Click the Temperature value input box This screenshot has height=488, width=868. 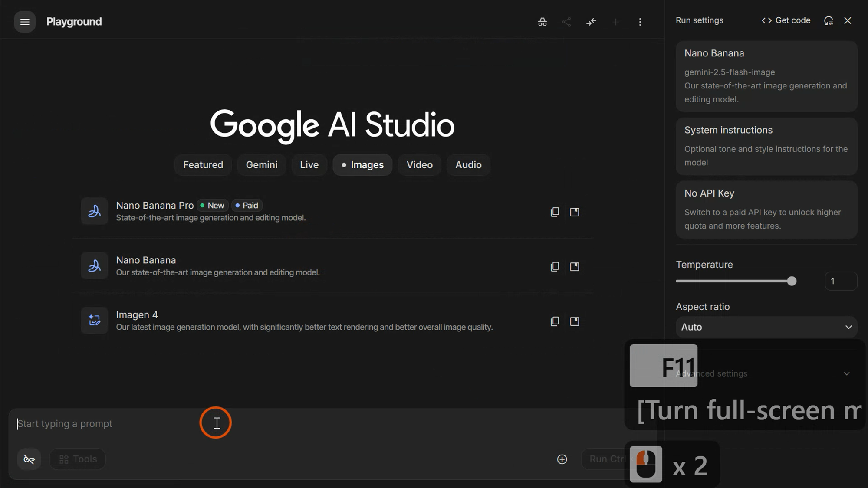841,281
